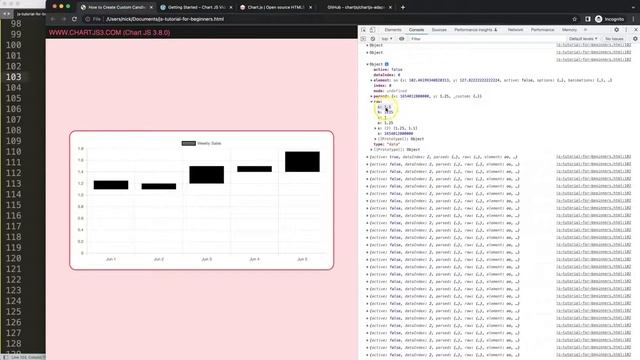The width and height of the screenshot is (640, 360).
Task: Expand the active: true log entry
Action: (x=367, y=157)
